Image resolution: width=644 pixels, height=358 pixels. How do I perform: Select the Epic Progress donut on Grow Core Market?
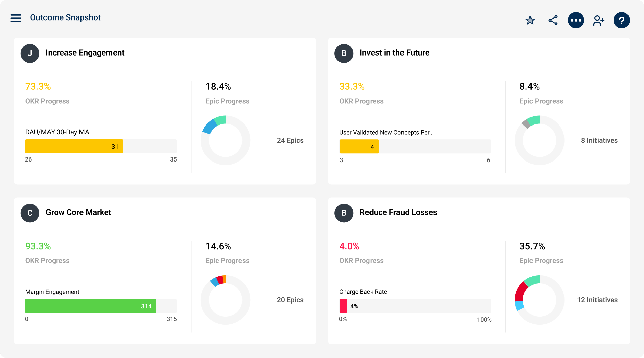pyautogui.click(x=225, y=300)
